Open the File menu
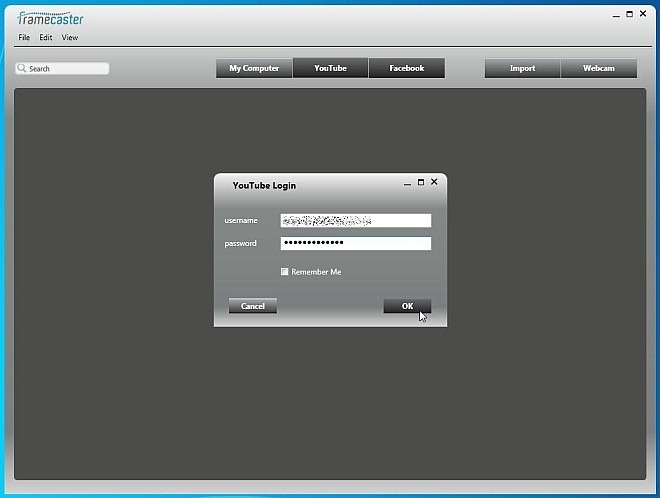Screen dimensions: 660x498 pos(24,37)
